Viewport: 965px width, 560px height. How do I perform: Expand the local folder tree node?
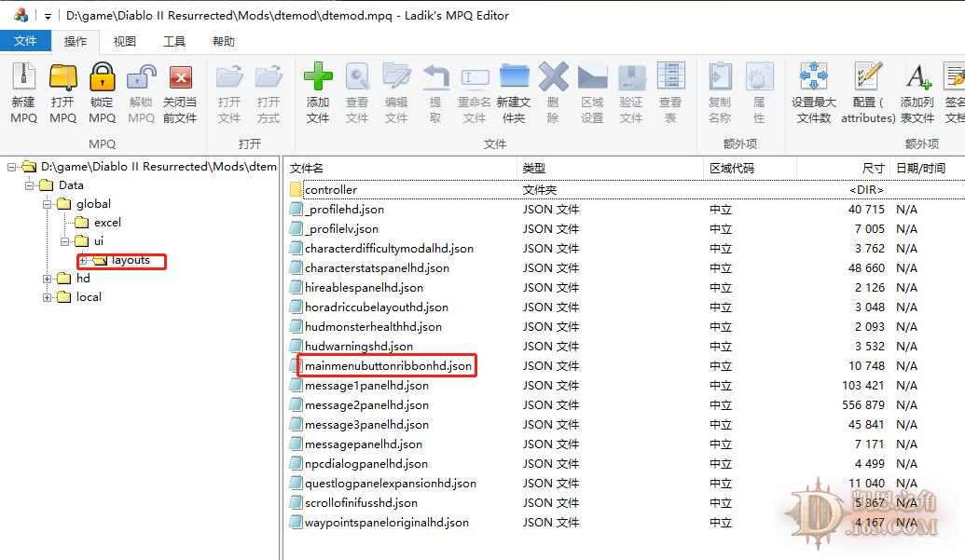(x=48, y=297)
